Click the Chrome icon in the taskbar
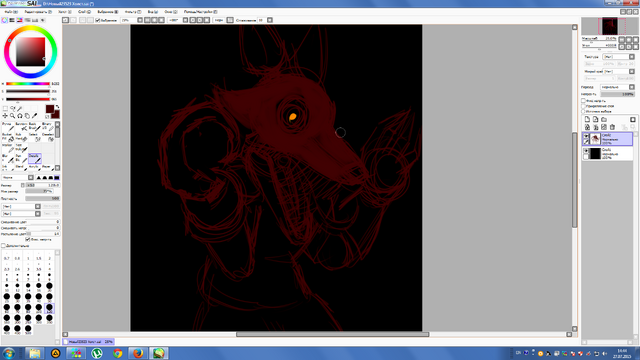Viewport: 640px width, 360px height. [x=118, y=353]
